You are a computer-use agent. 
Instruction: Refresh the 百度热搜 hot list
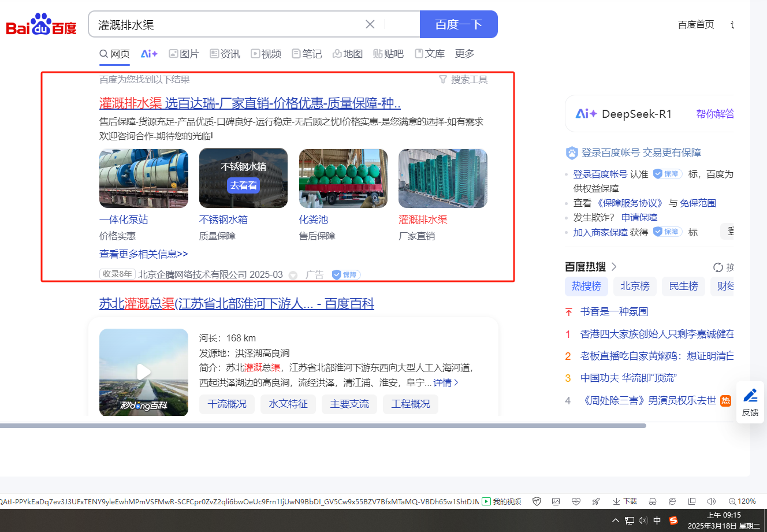[x=718, y=267]
